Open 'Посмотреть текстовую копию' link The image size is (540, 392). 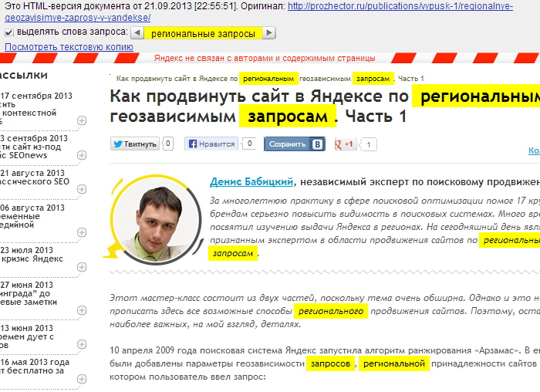(69, 47)
